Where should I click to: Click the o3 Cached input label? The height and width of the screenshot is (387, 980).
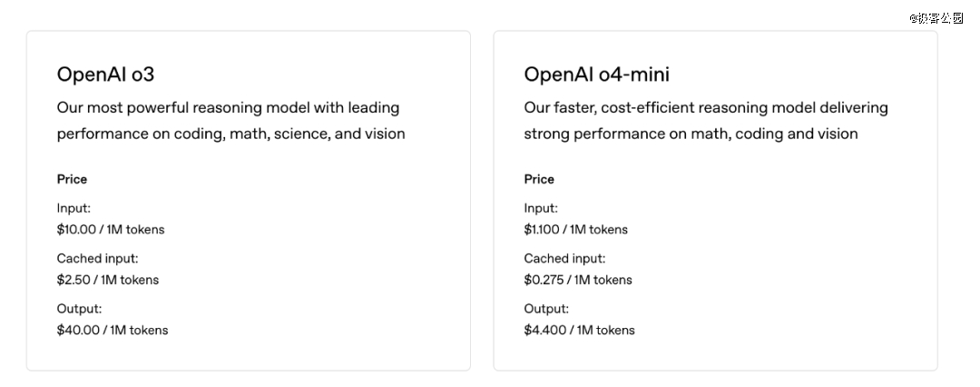click(97, 258)
